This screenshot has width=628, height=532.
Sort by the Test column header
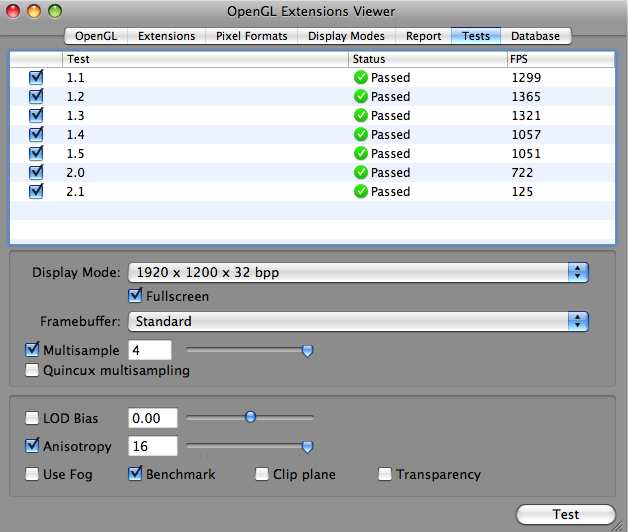tap(205, 59)
